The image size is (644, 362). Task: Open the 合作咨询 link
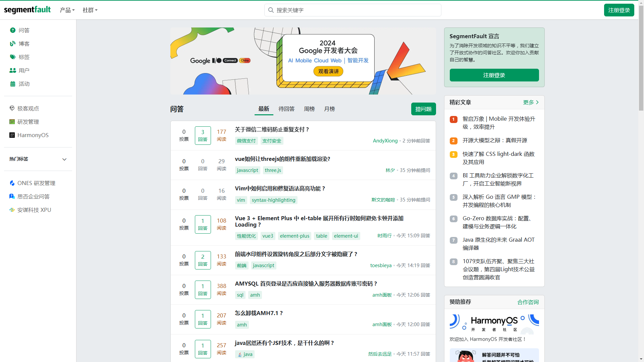[x=528, y=302]
